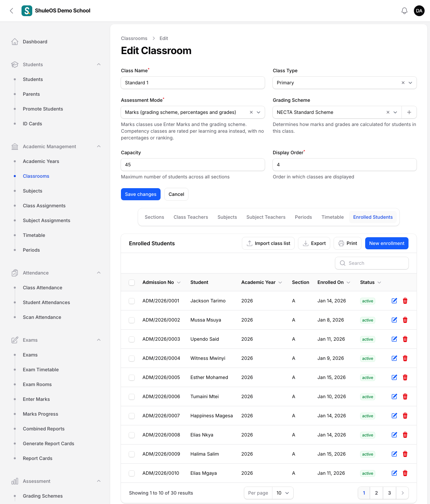The height and width of the screenshot is (504, 430).
Task: Click Save changes button
Action: click(141, 194)
